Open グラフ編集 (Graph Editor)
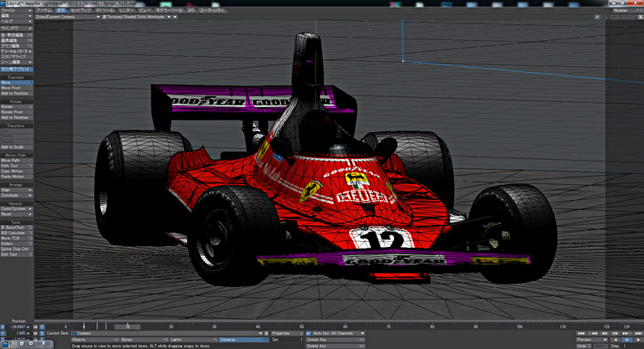The width and height of the screenshot is (644, 349). [x=17, y=46]
